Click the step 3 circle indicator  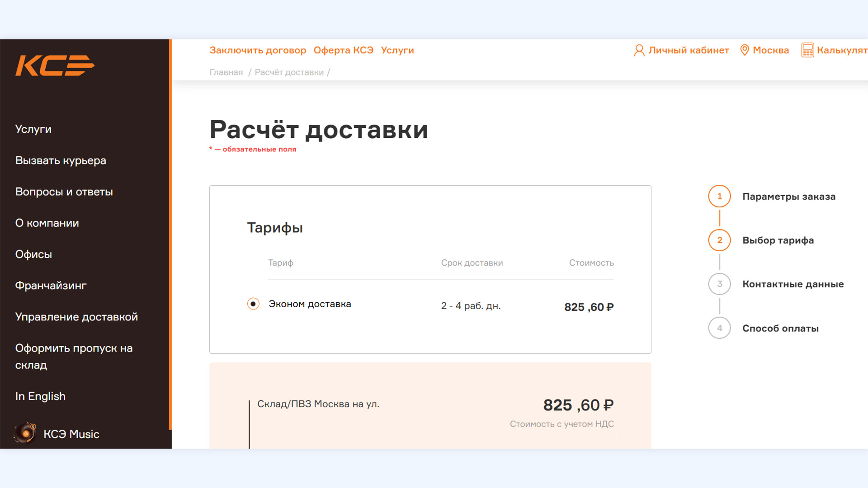click(719, 284)
